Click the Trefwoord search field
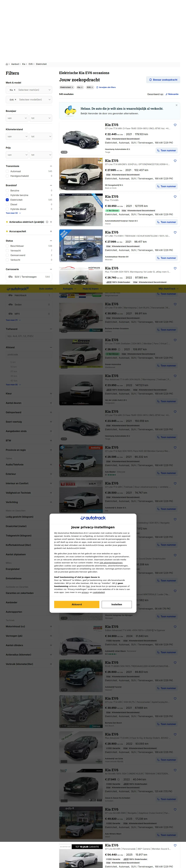The image size is (186, 868). [29, 336]
